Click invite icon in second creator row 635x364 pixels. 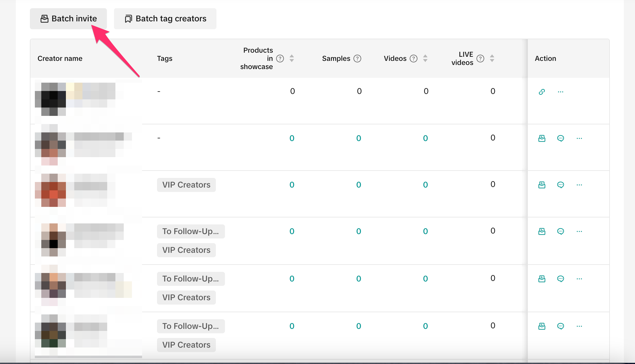point(542,138)
